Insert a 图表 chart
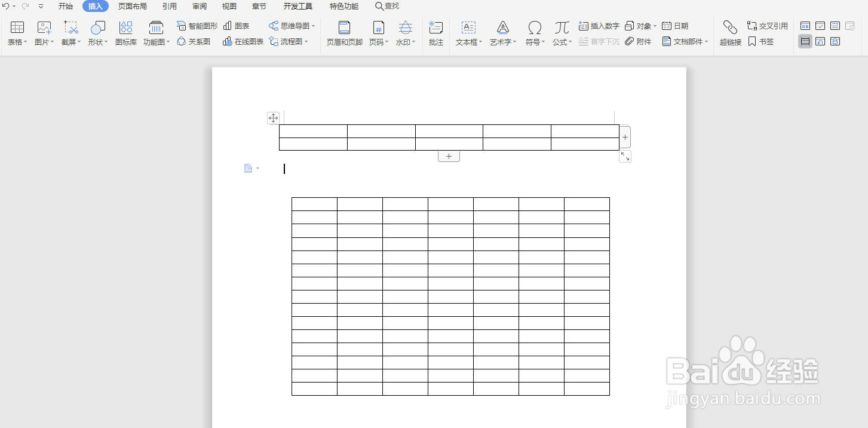This screenshot has height=428, width=868. [x=236, y=26]
